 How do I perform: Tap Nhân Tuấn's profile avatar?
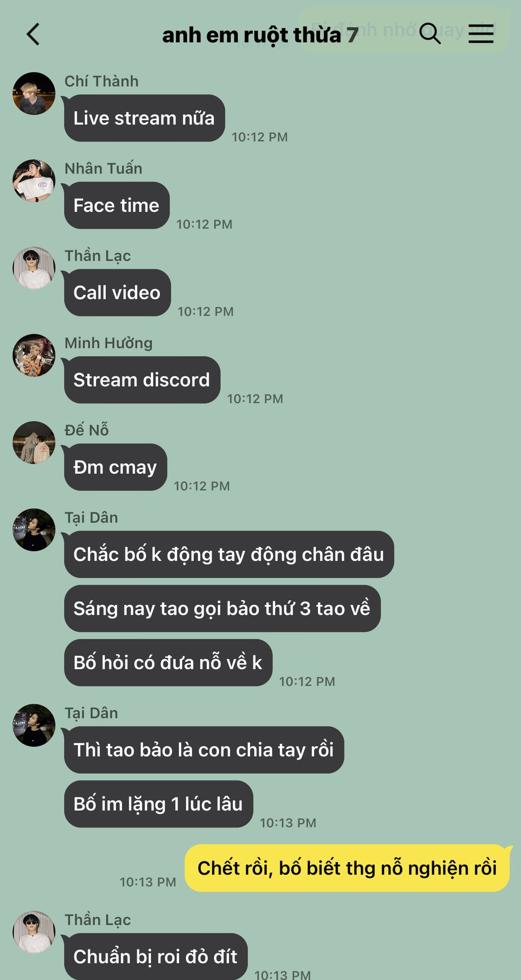(x=34, y=181)
